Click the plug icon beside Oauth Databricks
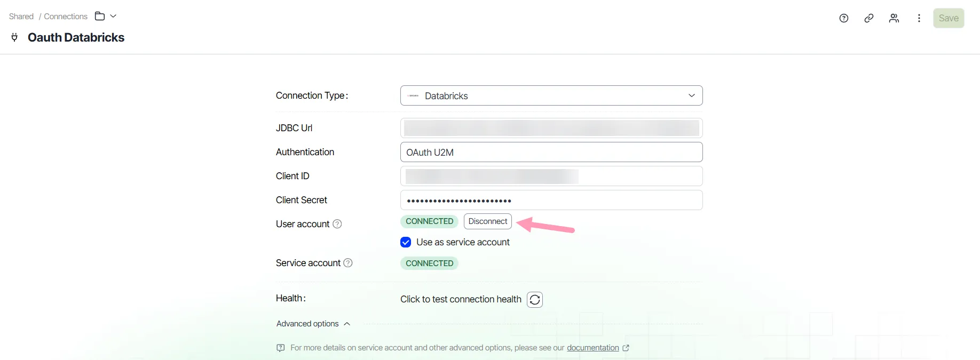Viewport: 980px width, 360px height. coord(14,37)
